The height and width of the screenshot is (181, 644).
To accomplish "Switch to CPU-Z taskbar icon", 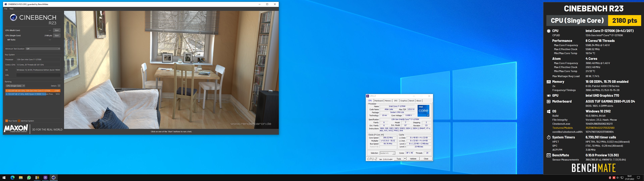I will pos(45,178).
